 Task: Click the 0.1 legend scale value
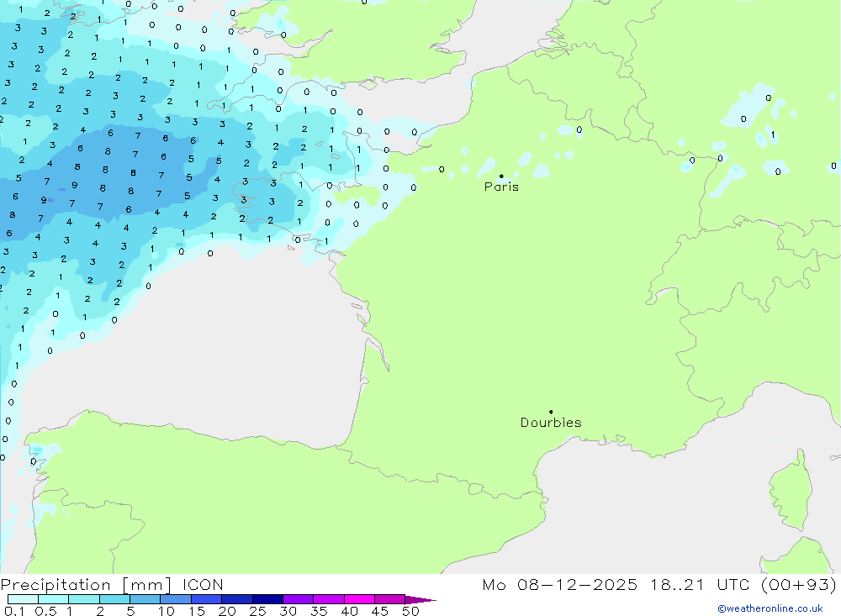coord(14,611)
